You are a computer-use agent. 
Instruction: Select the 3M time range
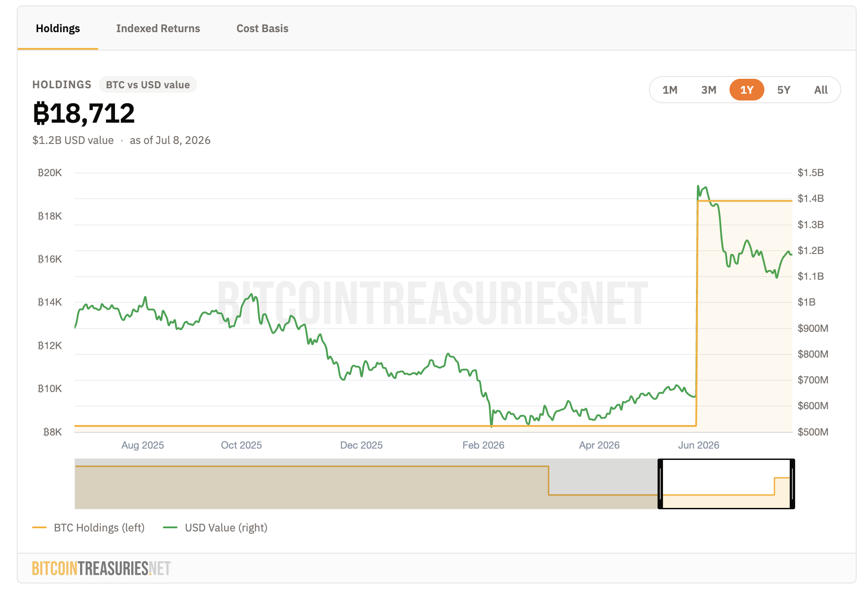click(x=709, y=90)
